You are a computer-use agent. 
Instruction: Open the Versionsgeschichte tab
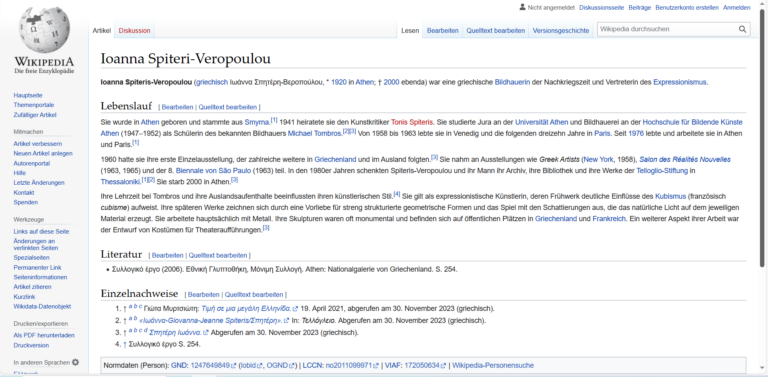tap(561, 30)
